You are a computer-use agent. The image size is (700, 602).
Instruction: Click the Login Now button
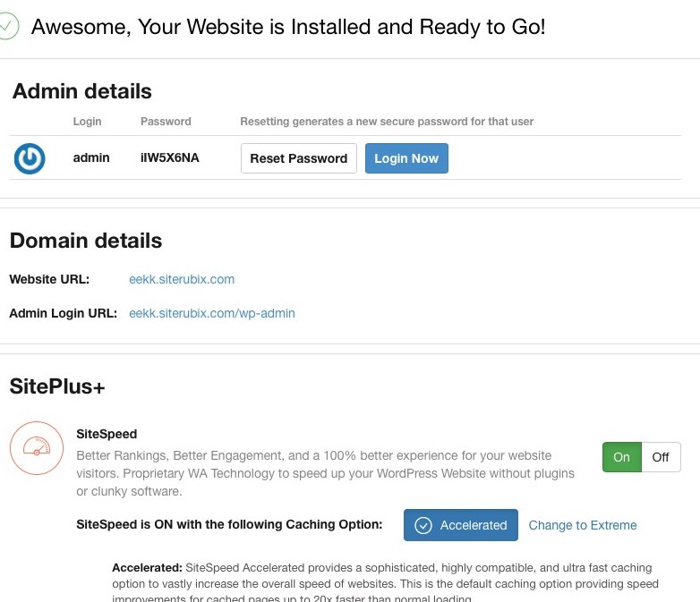click(406, 158)
